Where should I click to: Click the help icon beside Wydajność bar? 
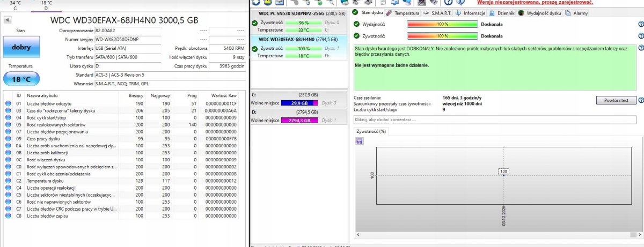tap(640, 25)
